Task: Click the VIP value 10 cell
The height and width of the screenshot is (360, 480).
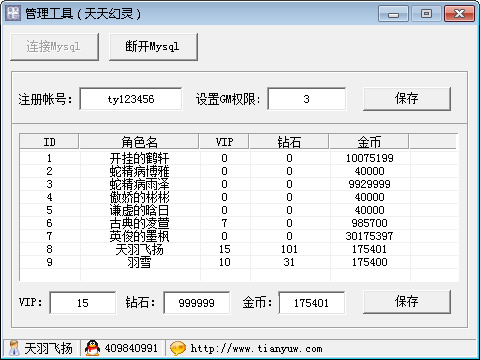Action: pyautogui.click(x=224, y=262)
